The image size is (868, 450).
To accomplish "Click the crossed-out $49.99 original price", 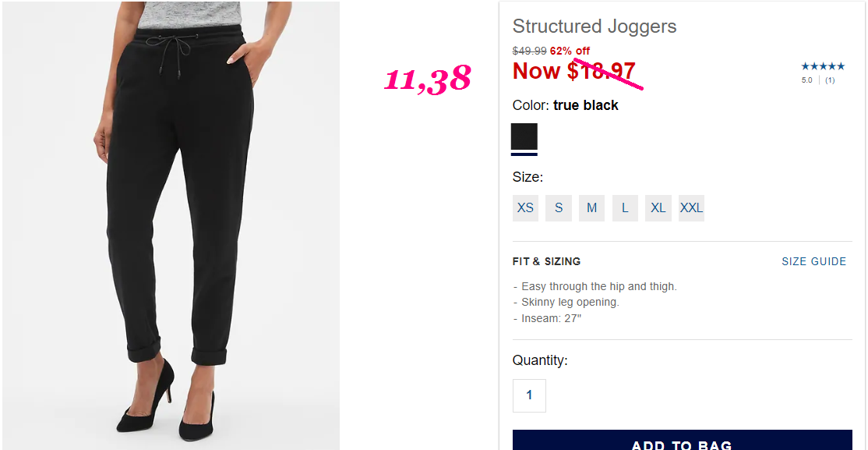I will 529,51.
